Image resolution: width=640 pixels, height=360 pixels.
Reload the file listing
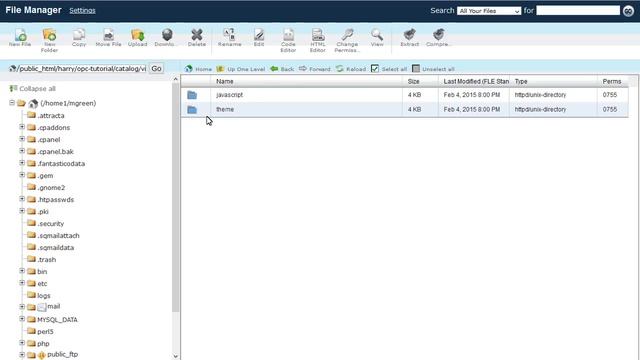point(351,69)
